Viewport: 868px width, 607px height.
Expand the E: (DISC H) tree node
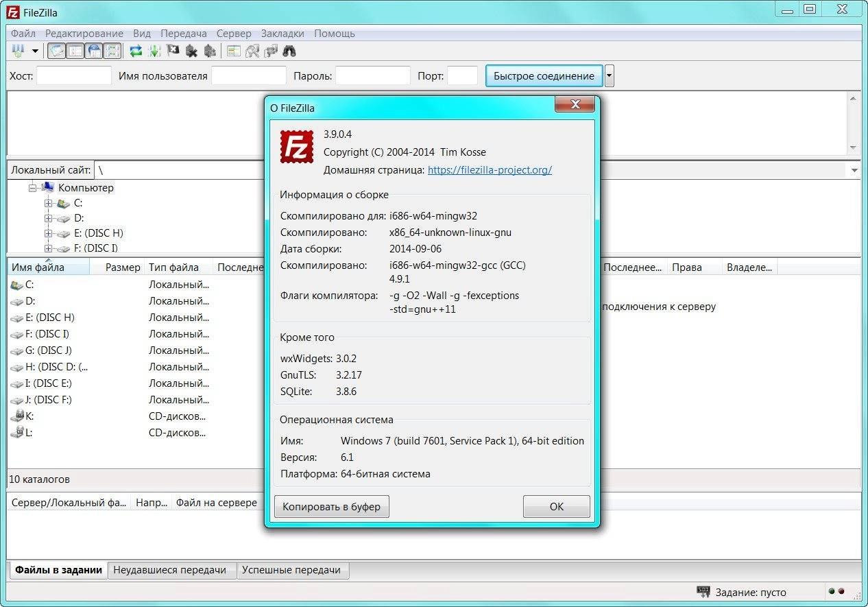pyautogui.click(x=48, y=233)
